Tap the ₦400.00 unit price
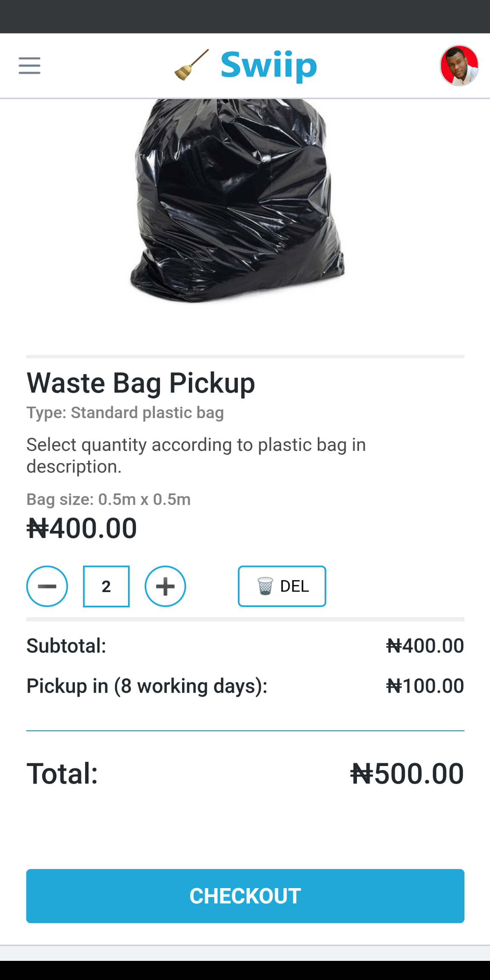490x980 pixels. 82,528
